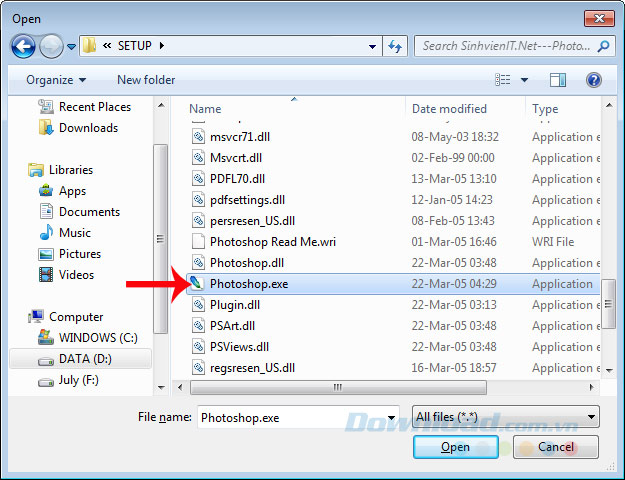
Task: Open the address bar path dropdown
Action: [372, 46]
